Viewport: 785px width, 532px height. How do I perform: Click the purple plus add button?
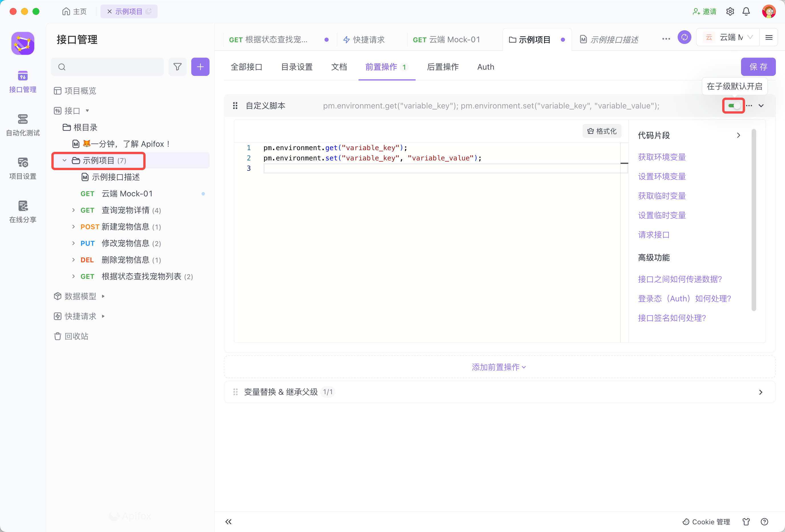pyautogui.click(x=200, y=67)
